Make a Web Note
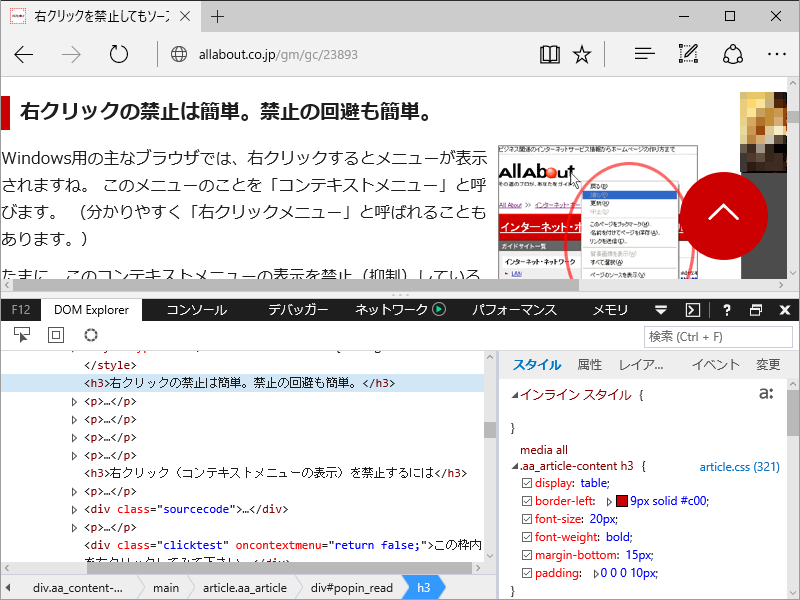 (688, 54)
